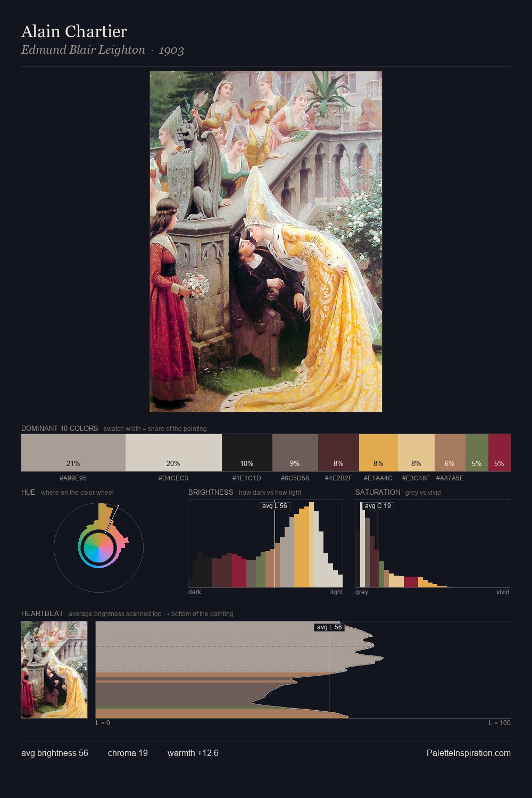Click the 'grey' axis label

click(x=362, y=592)
